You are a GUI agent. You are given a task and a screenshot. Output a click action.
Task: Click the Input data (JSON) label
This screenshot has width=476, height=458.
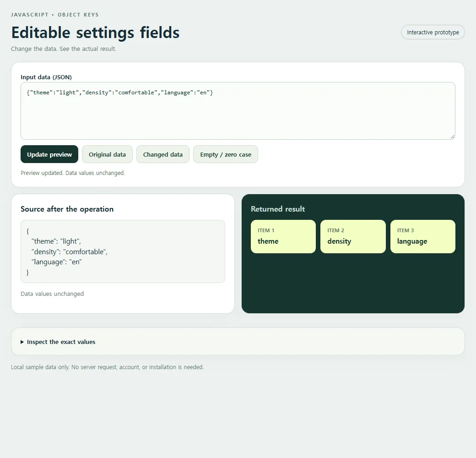point(46,77)
